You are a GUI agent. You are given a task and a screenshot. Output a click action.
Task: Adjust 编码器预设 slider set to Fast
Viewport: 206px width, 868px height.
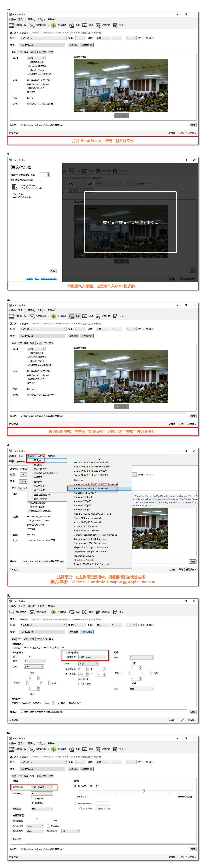(x=37, y=820)
